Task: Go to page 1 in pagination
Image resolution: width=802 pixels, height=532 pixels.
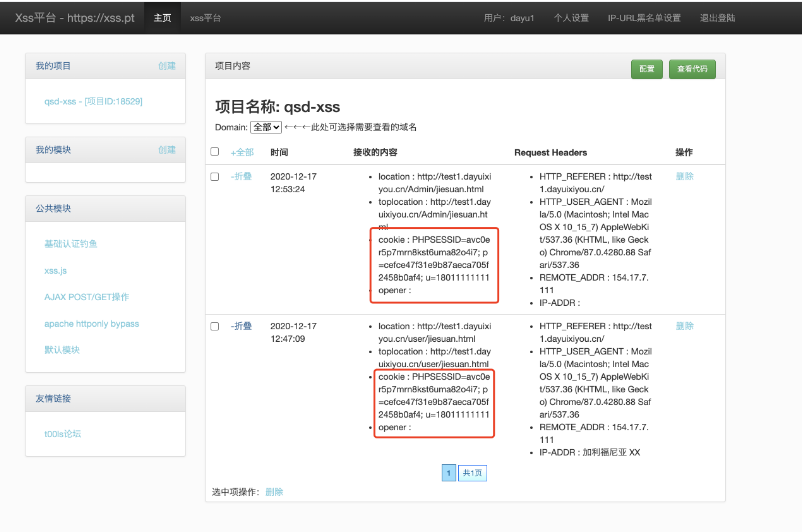Action: pos(449,473)
